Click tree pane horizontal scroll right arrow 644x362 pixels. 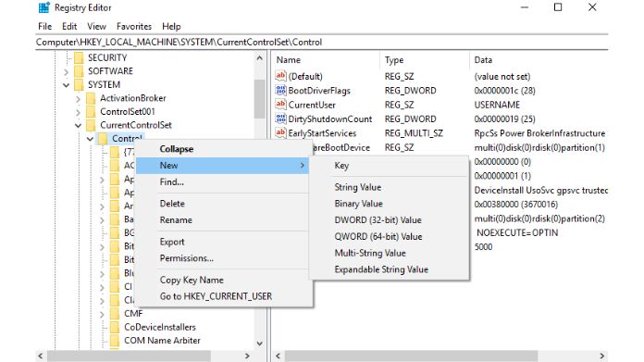tap(247, 356)
